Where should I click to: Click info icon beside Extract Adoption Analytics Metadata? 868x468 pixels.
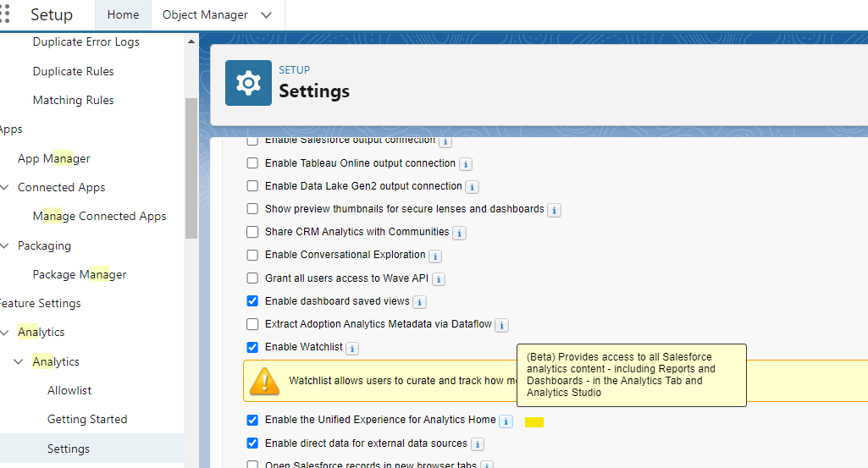click(x=501, y=325)
